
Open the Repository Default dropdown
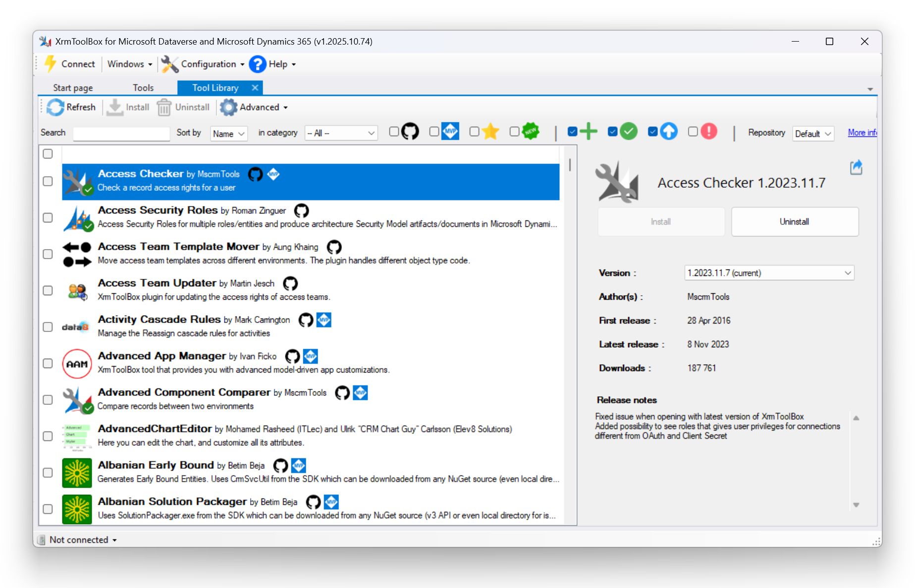click(813, 133)
